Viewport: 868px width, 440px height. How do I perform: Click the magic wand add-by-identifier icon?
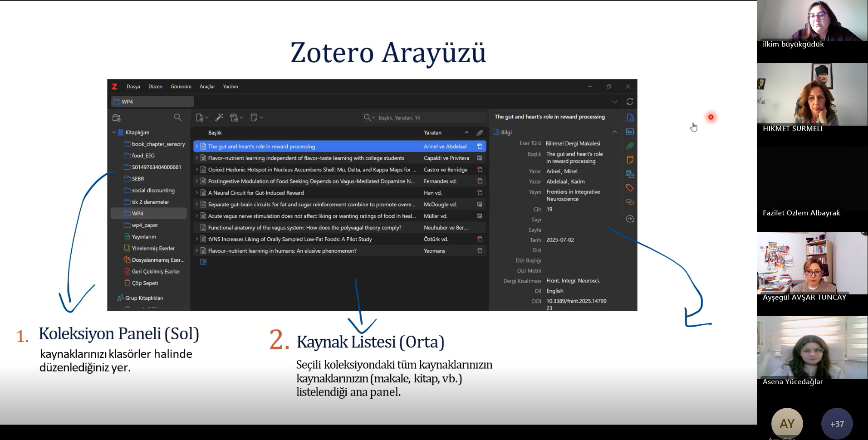tap(219, 117)
